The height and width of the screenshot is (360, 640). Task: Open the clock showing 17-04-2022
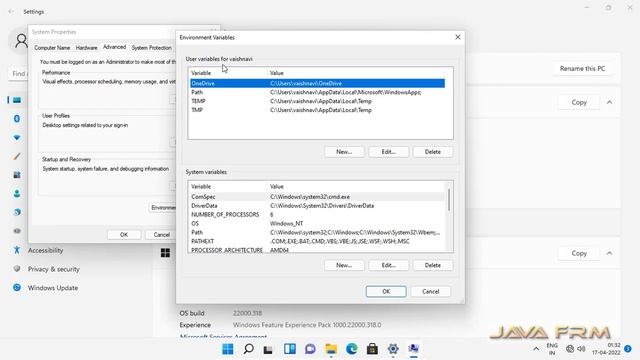point(606,349)
